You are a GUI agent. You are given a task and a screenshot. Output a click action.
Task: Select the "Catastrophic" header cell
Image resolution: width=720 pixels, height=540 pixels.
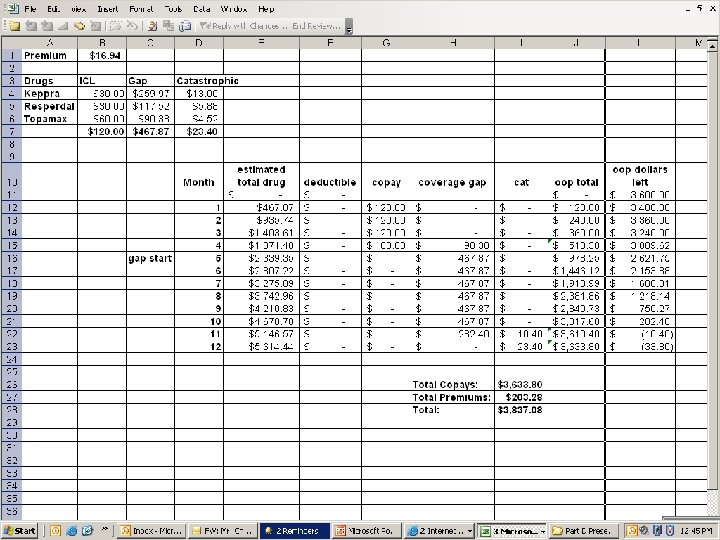click(x=199, y=81)
